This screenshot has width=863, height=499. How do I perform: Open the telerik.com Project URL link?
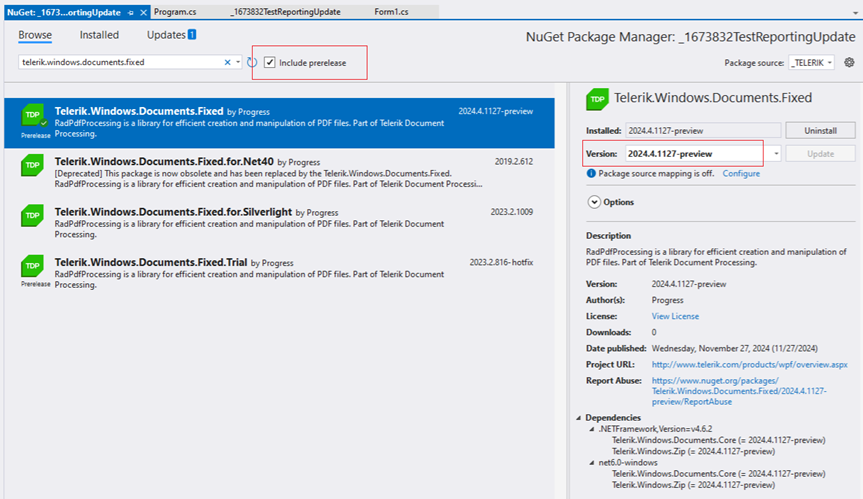point(750,364)
